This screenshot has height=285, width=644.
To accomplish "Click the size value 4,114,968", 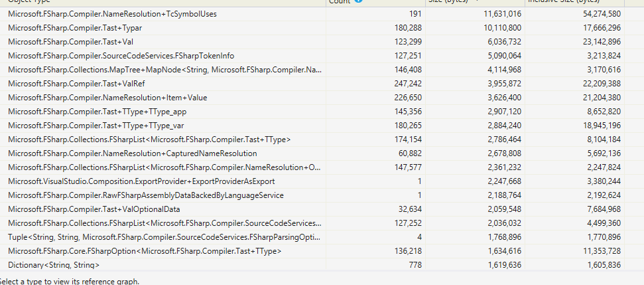I will click(505, 70).
